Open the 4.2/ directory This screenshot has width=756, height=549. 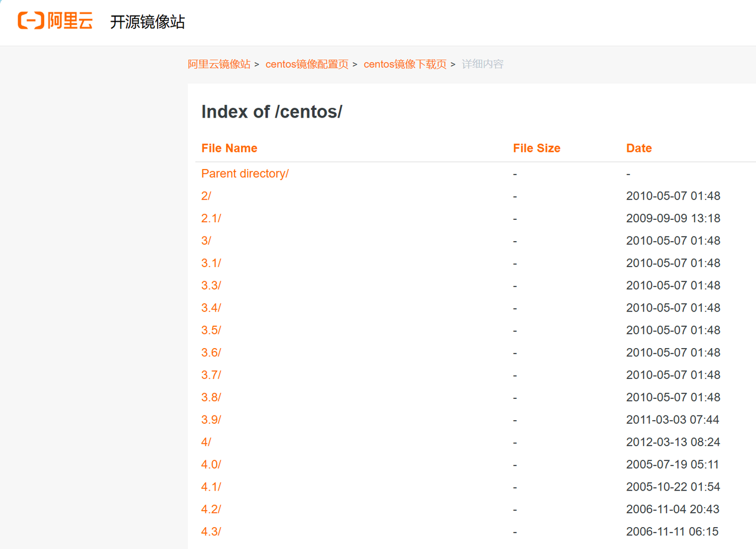click(211, 509)
